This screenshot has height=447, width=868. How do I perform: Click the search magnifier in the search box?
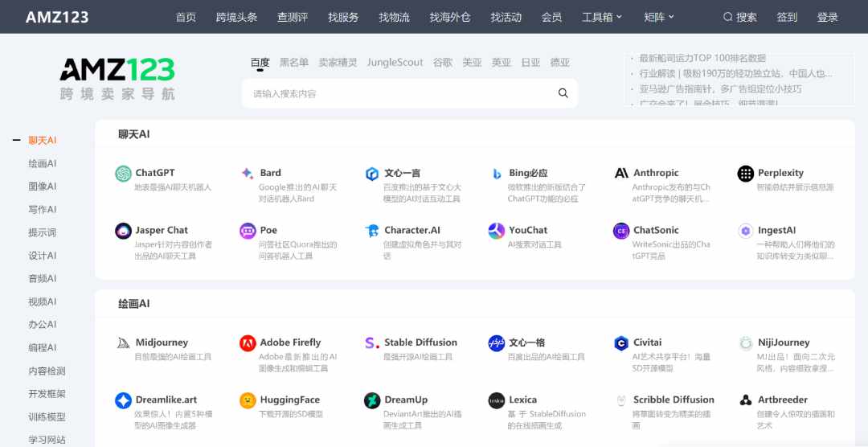click(x=563, y=93)
